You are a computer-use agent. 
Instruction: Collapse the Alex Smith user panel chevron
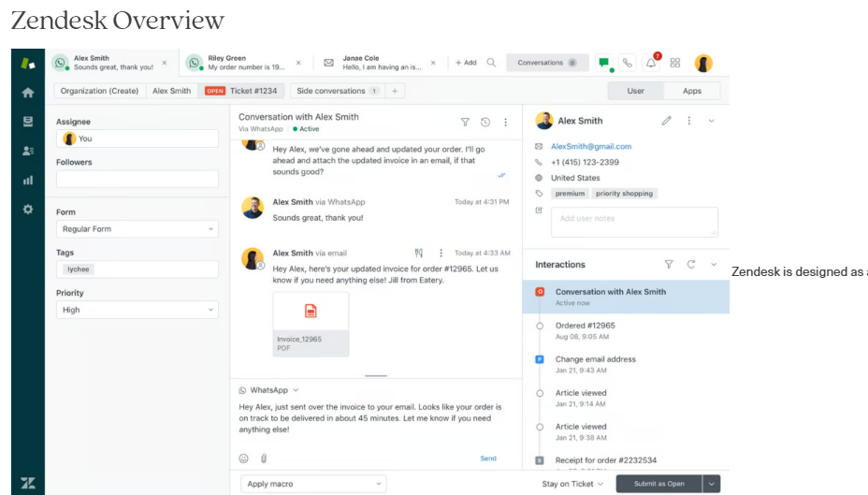pyautogui.click(x=712, y=121)
